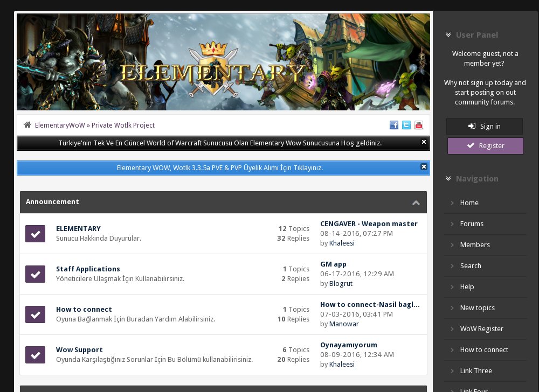The height and width of the screenshot is (392, 539).
Task: Click the ELEMENTARY header banner image
Action: tap(224, 62)
